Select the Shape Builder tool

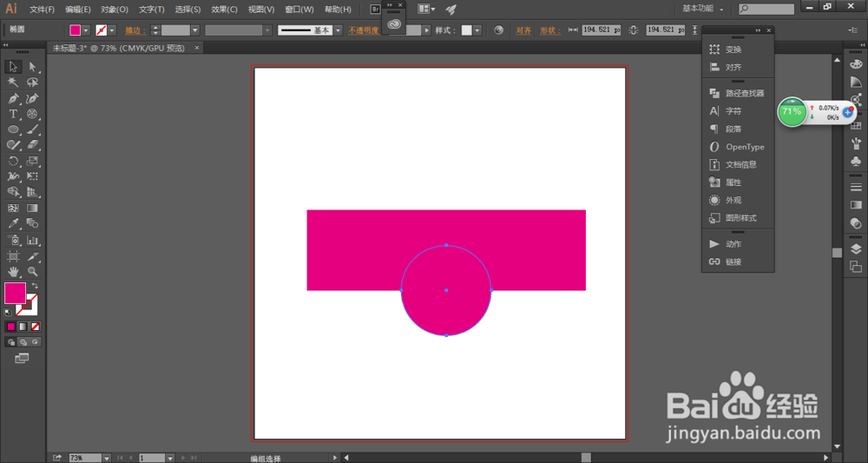click(13, 192)
